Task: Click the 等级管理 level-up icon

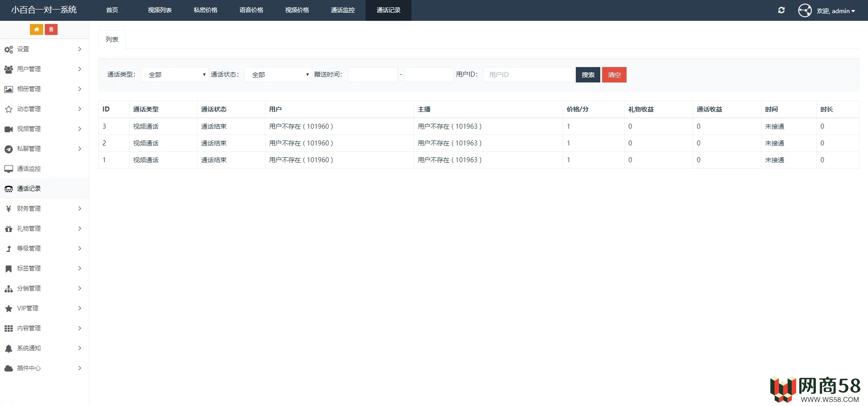Action: point(9,249)
